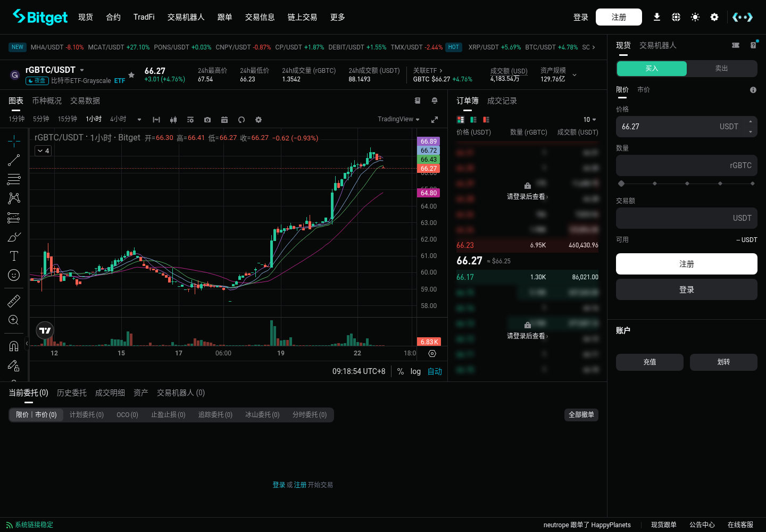This screenshot has height=532, width=766.
Task: Toggle magnet snap mode
Action: click(x=14, y=346)
